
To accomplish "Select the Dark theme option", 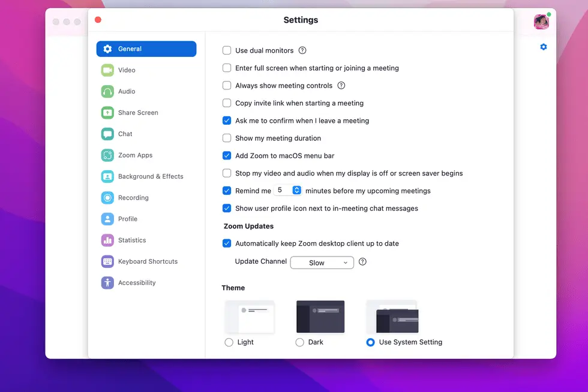I will pyautogui.click(x=299, y=342).
